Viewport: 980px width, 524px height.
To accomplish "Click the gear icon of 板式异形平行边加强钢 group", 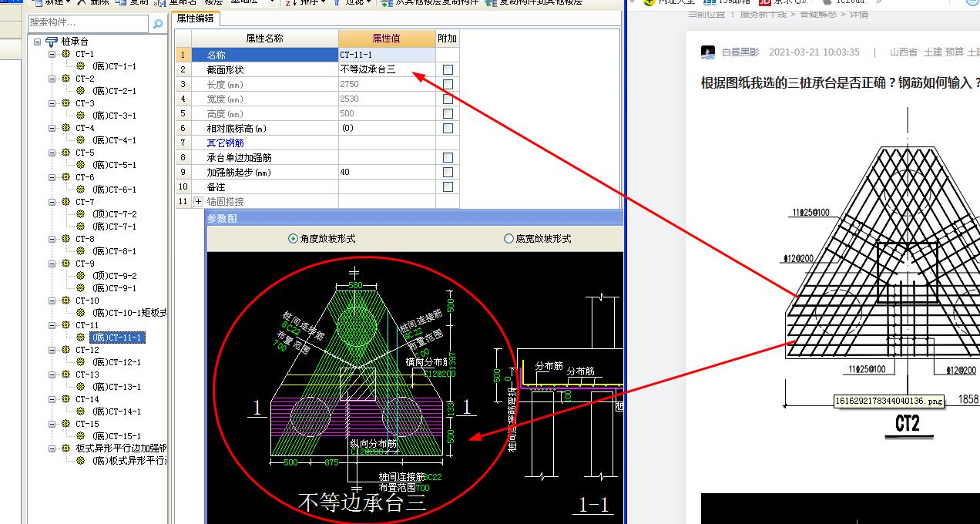I will (65, 448).
